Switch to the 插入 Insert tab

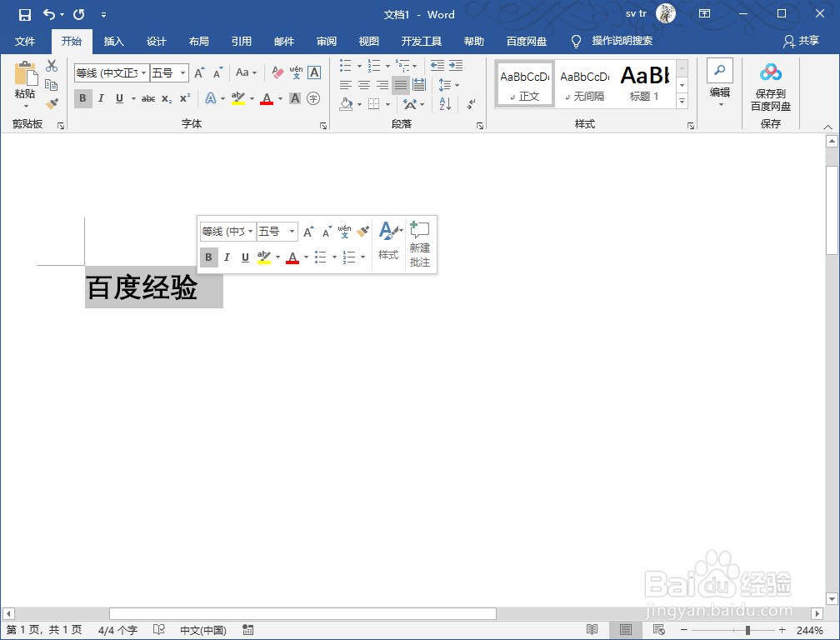[113, 41]
